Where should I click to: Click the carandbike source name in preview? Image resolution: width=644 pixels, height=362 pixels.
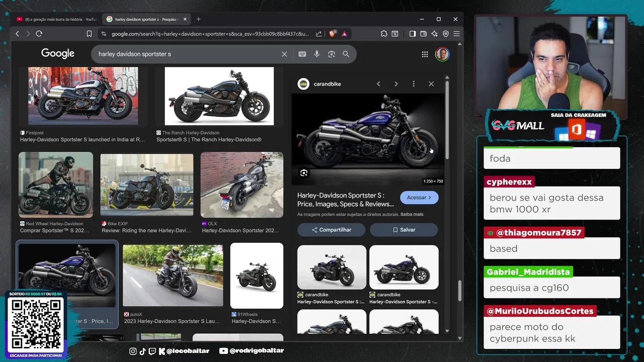[x=327, y=84]
